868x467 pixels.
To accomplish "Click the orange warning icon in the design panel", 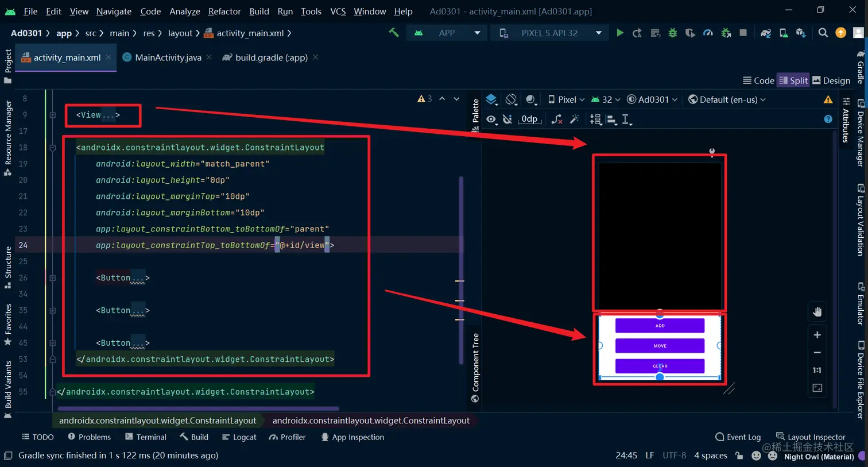I will click(828, 99).
